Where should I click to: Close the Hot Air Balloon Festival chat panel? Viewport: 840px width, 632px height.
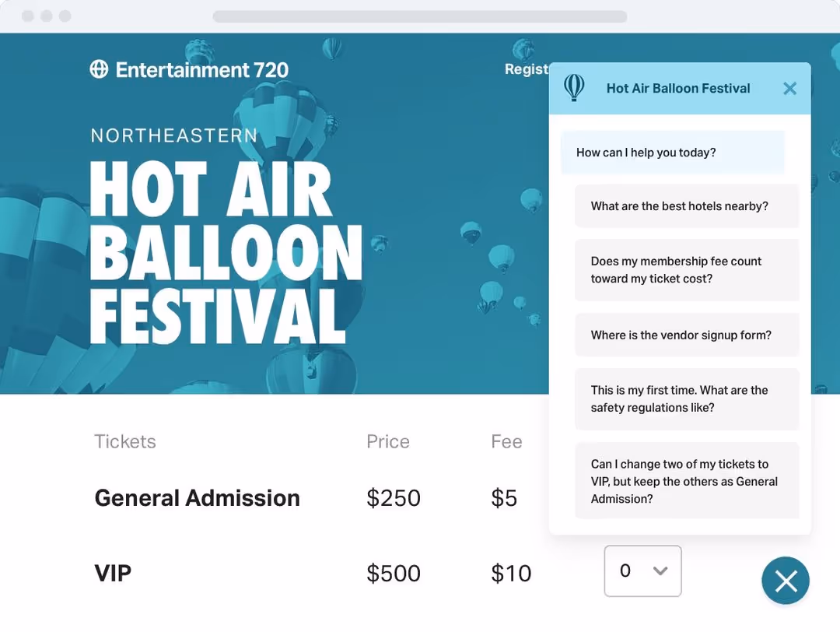click(789, 88)
